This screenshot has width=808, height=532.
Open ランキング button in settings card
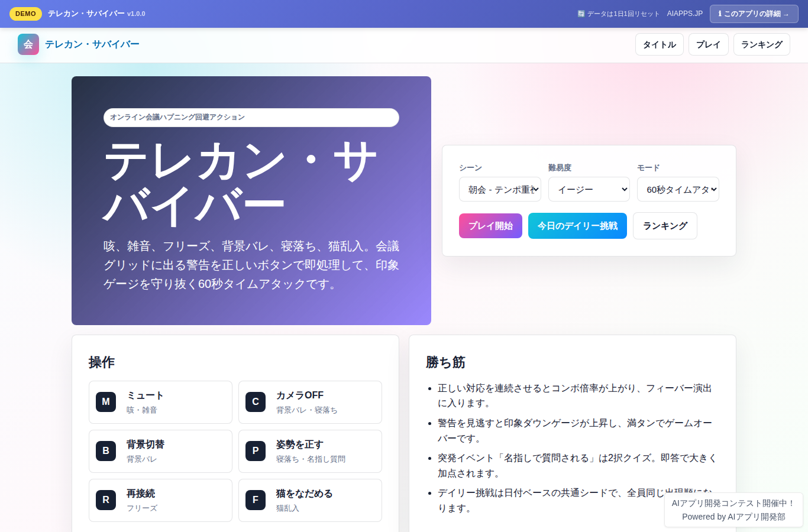click(665, 226)
